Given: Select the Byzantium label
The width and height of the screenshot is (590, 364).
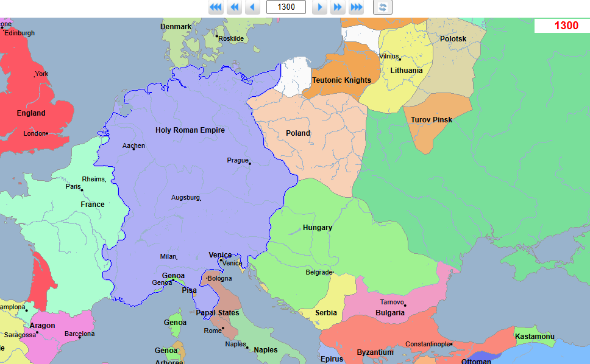Looking at the screenshot, I should (375, 352).
